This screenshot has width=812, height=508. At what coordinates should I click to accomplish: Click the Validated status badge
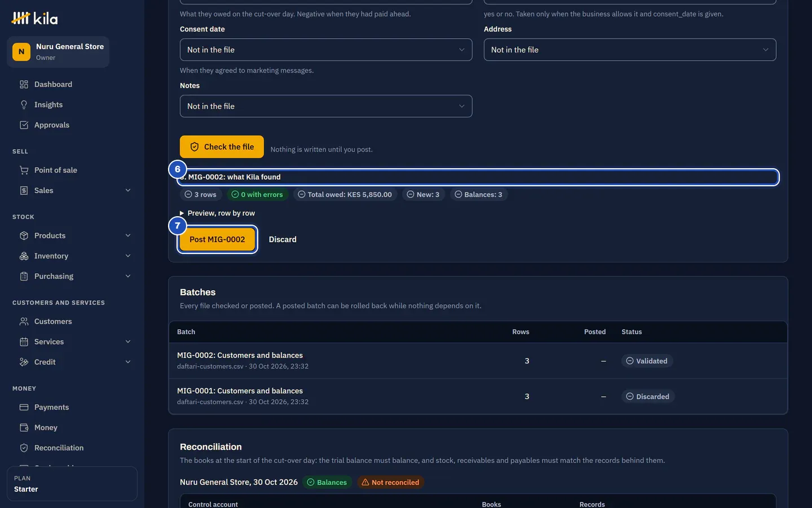click(647, 361)
